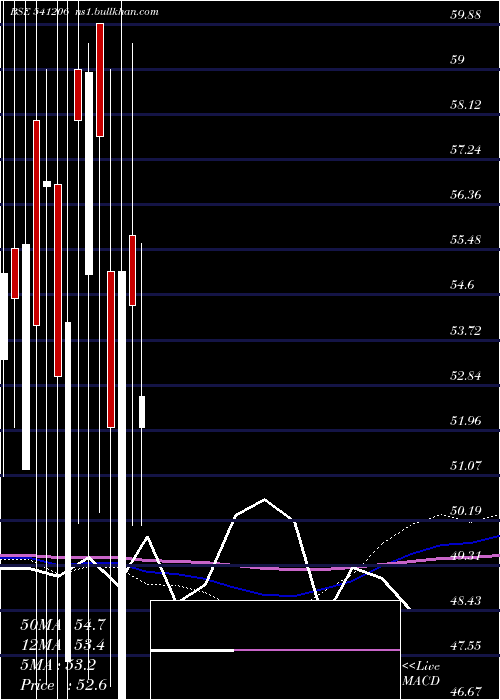Click the 51.07 price axis label
This screenshot has height=700, width=500.
pos(465,466)
